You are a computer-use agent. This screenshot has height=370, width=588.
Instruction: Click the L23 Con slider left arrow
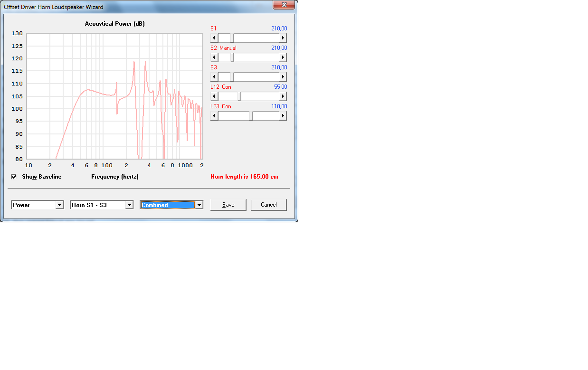(x=214, y=116)
